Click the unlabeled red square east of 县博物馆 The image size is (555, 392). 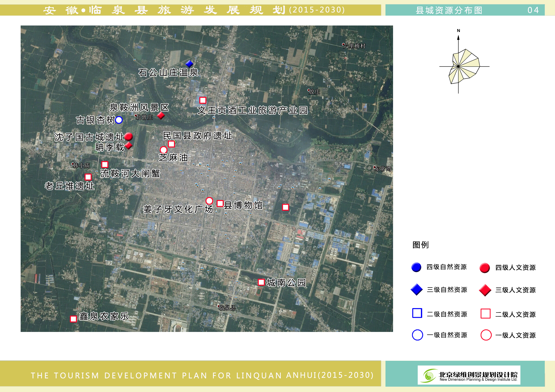(x=285, y=207)
